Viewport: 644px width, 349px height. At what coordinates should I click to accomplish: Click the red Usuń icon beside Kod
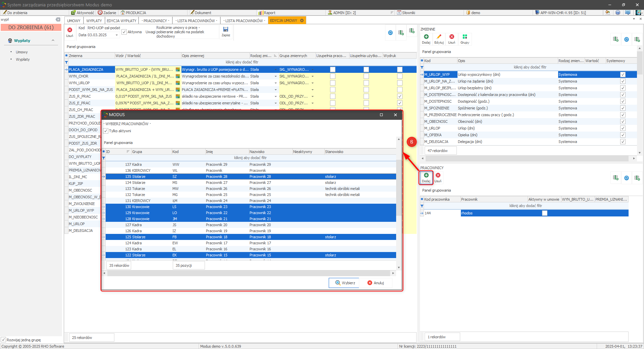70,30
